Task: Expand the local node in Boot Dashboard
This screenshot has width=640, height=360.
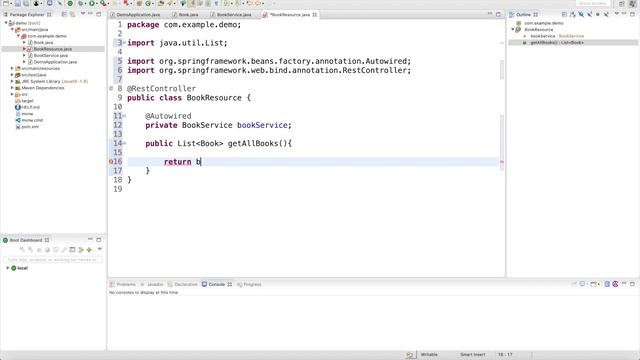Action: click(7, 268)
